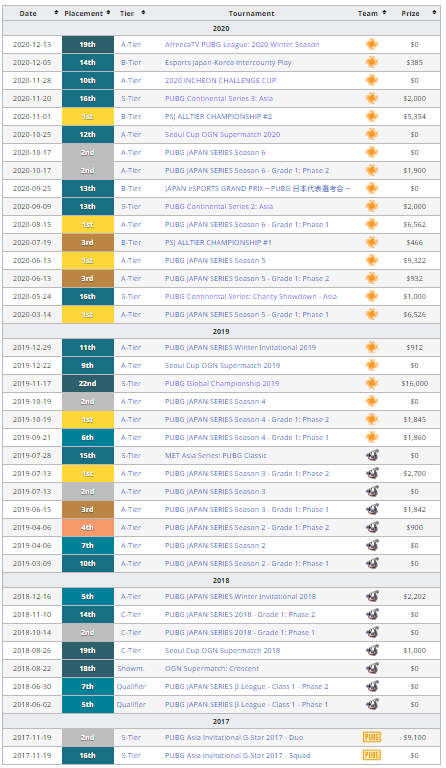The width and height of the screenshot is (446, 768).
Task: Click team logo in 2020 INCHEON CHALLENGE CUP row
Action: [372, 80]
